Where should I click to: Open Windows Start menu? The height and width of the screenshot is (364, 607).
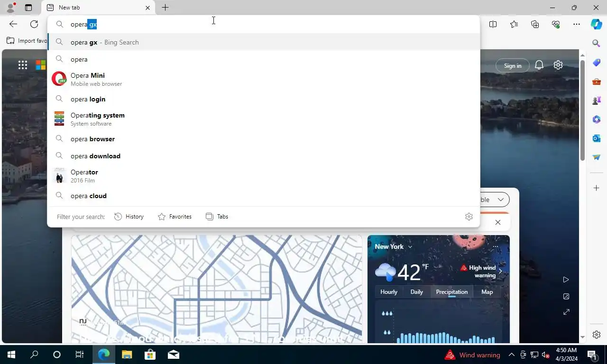pos(11,355)
